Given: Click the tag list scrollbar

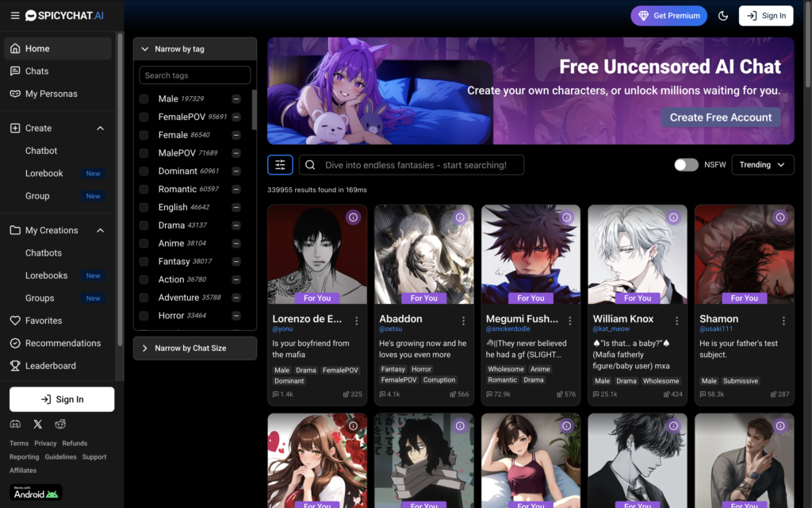Looking at the screenshot, I should 255,110.
